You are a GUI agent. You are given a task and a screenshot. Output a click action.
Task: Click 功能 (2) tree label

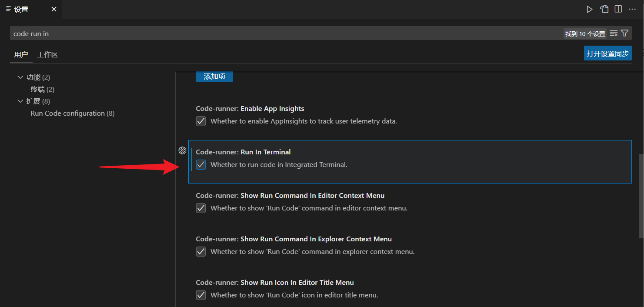click(38, 77)
